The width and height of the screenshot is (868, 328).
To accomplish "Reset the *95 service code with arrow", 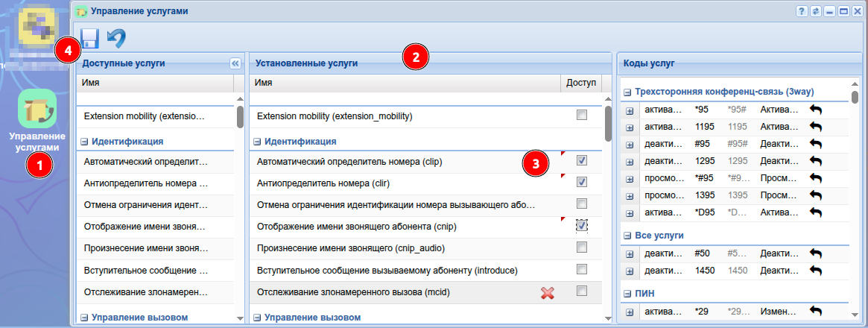I will (816, 110).
